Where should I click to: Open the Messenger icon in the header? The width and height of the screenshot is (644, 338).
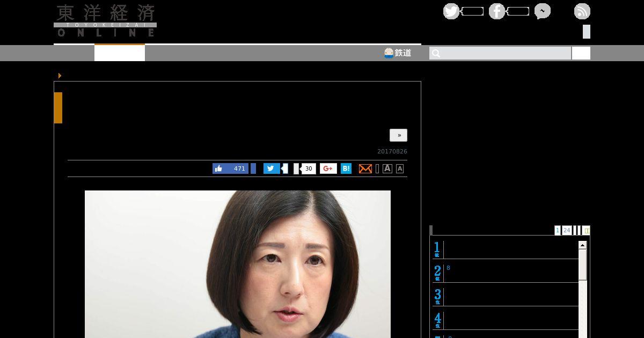coord(543,11)
